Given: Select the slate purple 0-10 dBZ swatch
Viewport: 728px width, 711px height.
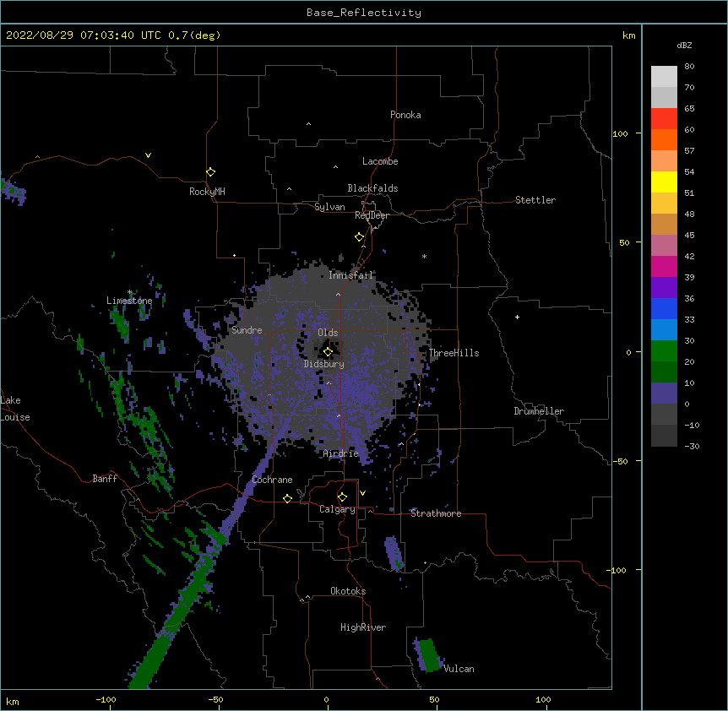Looking at the screenshot, I should 664,393.
